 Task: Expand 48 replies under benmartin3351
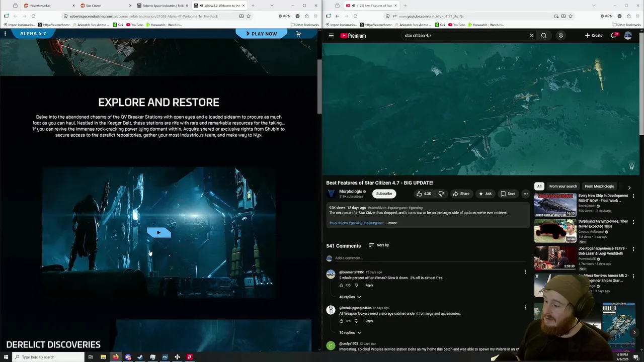tap(350, 297)
